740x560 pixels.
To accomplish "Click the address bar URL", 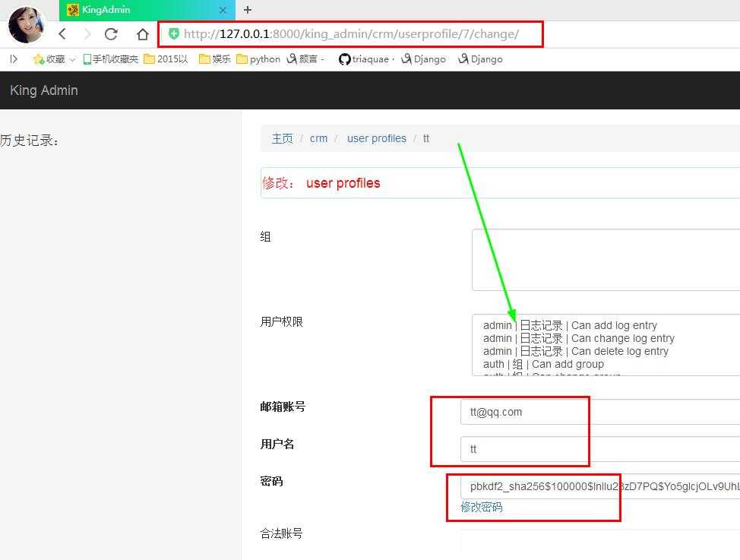I will click(x=351, y=34).
